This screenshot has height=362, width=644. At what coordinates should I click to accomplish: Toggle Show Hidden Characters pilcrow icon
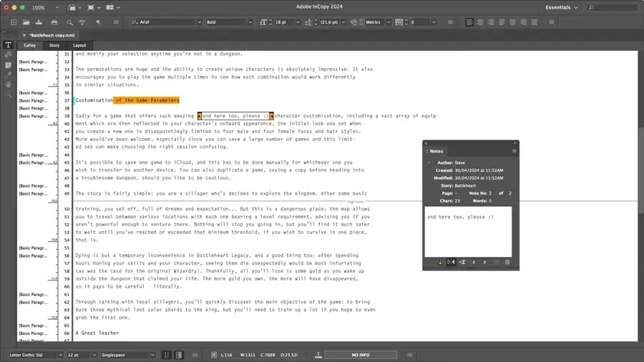point(98,22)
